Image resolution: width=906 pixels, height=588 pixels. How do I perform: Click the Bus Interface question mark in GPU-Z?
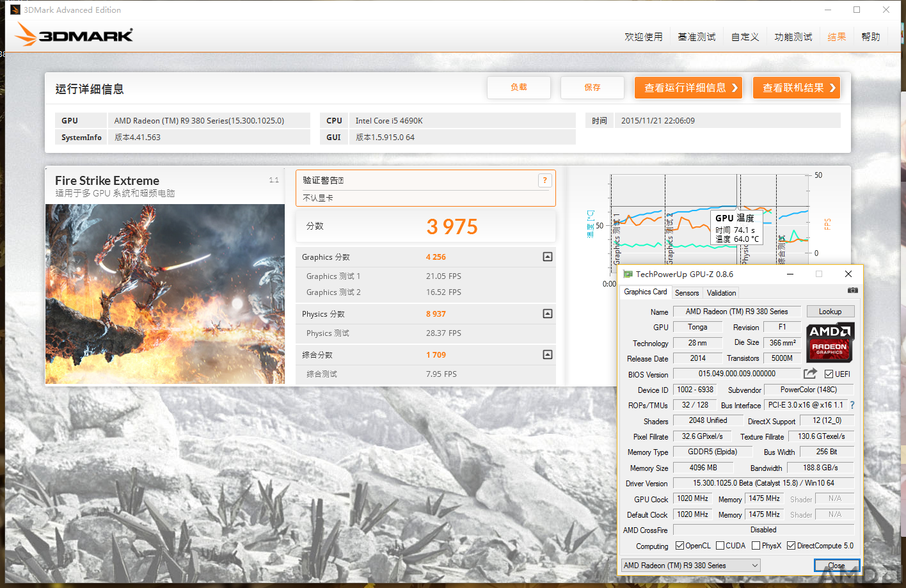[x=852, y=405]
